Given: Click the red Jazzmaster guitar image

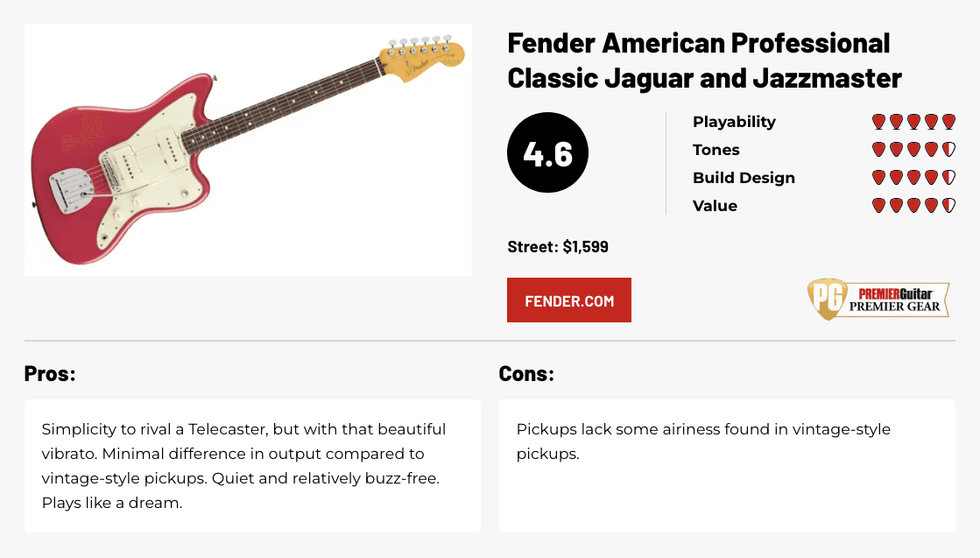Looking at the screenshot, I should 247,150.
